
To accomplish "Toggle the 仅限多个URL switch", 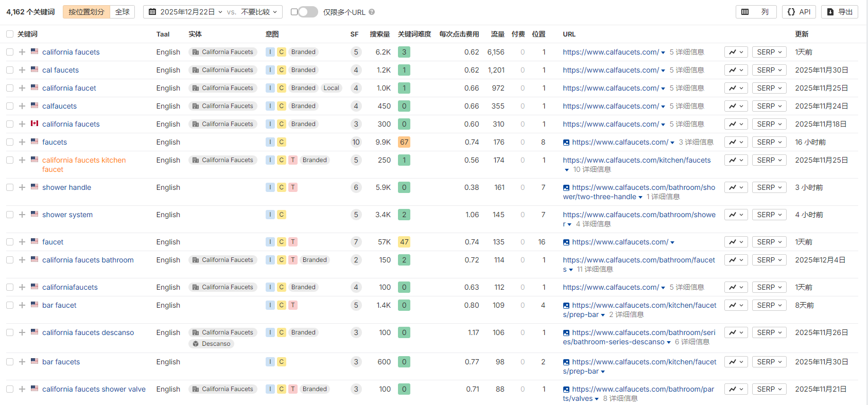I will point(308,12).
